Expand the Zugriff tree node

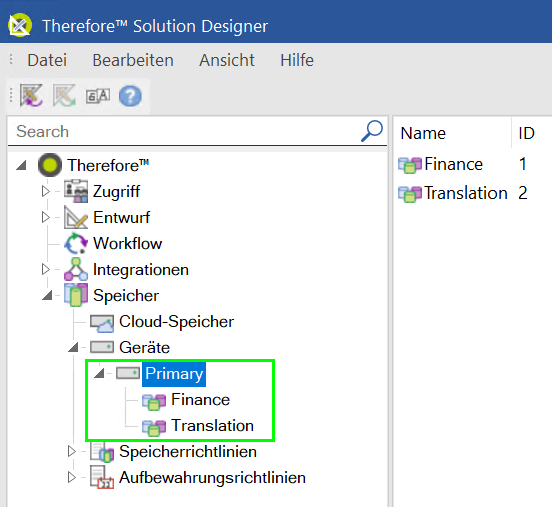45,191
